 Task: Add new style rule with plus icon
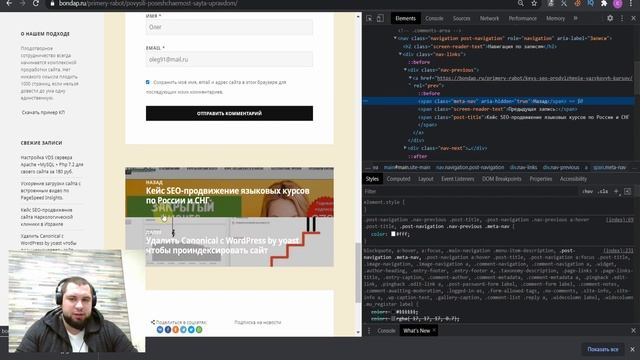coord(616,191)
